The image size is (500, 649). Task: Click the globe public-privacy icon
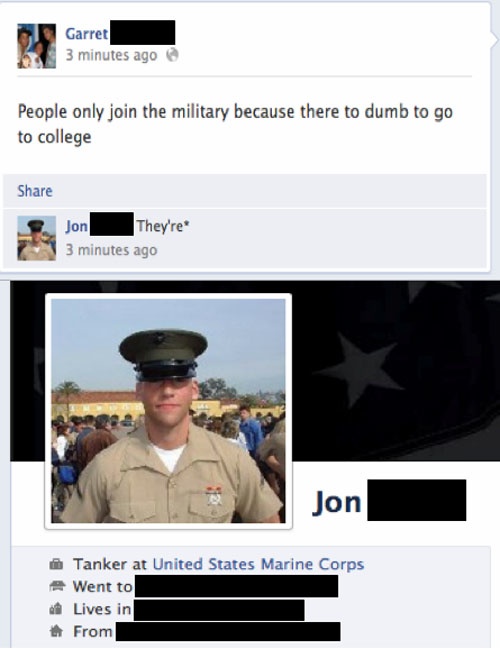tap(172, 55)
